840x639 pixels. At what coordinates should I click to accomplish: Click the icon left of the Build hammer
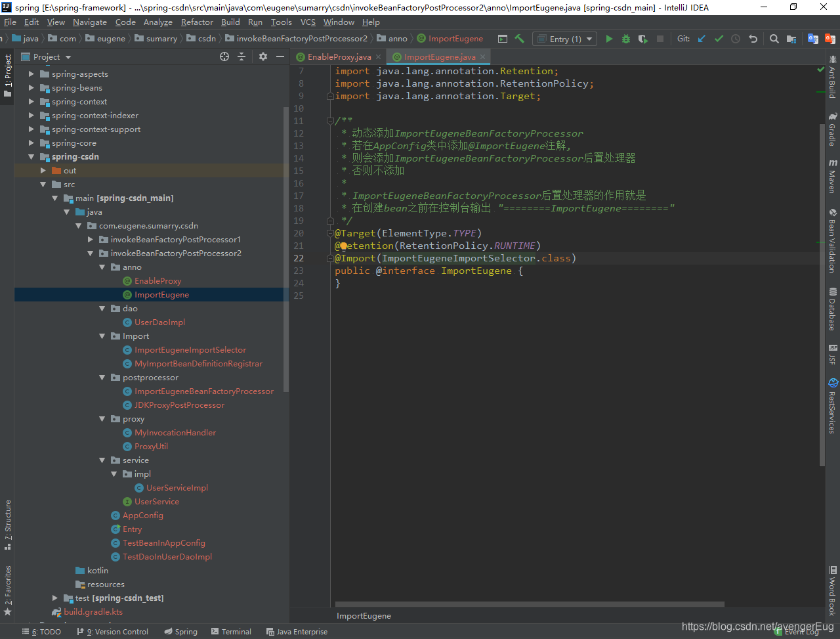(x=503, y=39)
